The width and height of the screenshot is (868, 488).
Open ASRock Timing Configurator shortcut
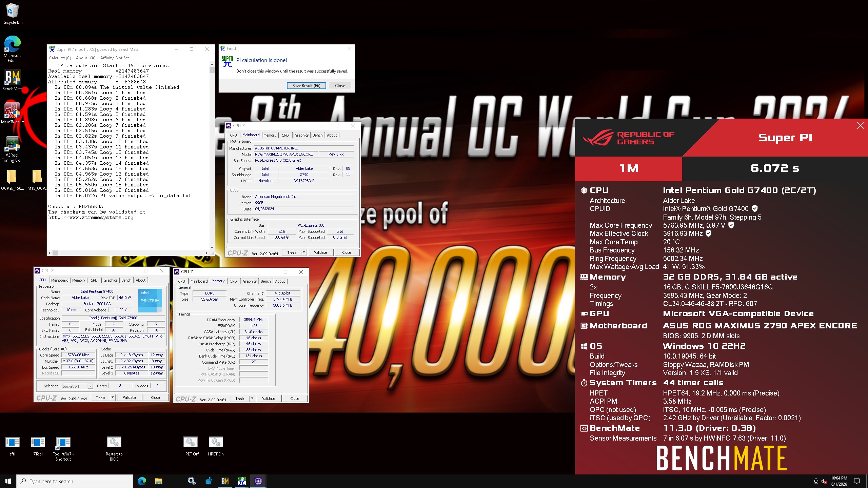(x=13, y=149)
